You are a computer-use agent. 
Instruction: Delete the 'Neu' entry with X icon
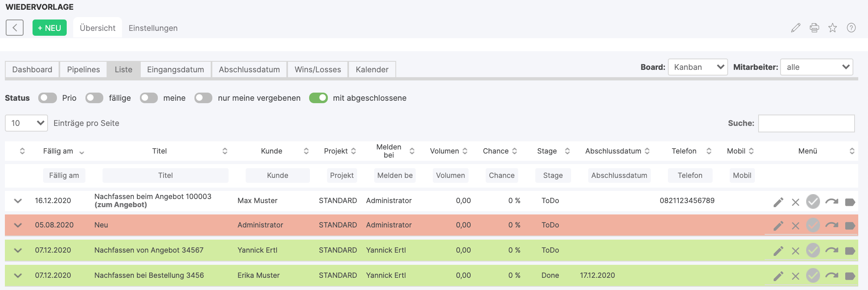pyautogui.click(x=796, y=226)
